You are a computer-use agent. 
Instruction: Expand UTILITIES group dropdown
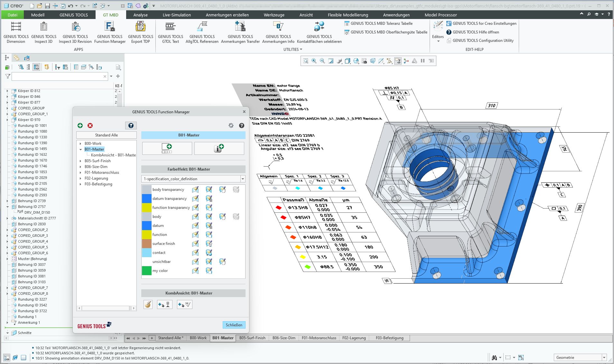coord(293,49)
